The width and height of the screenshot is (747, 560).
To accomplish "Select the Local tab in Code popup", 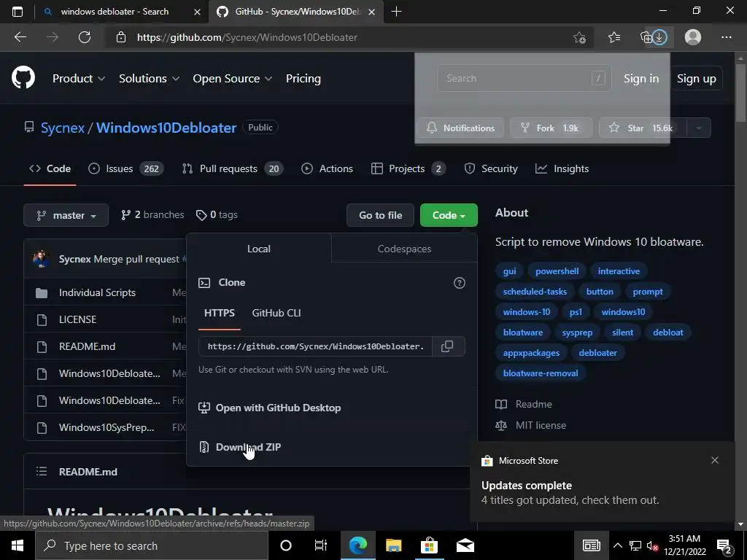I will [259, 249].
